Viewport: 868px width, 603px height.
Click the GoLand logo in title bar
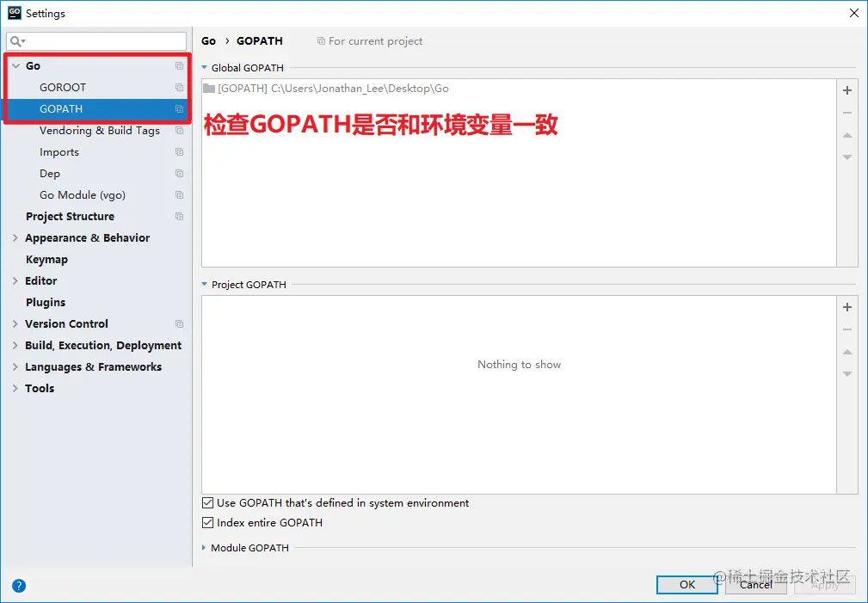coord(15,13)
